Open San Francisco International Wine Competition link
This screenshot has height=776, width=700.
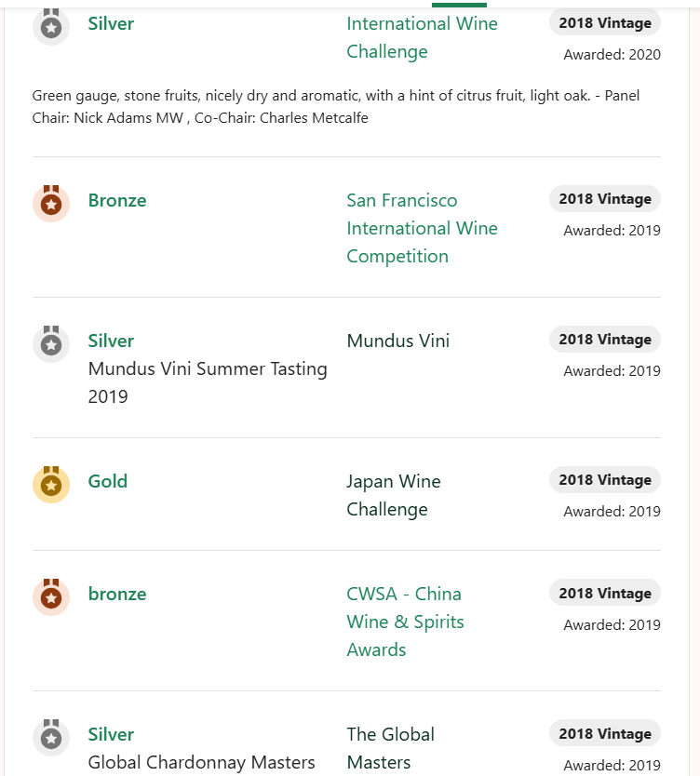422,228
